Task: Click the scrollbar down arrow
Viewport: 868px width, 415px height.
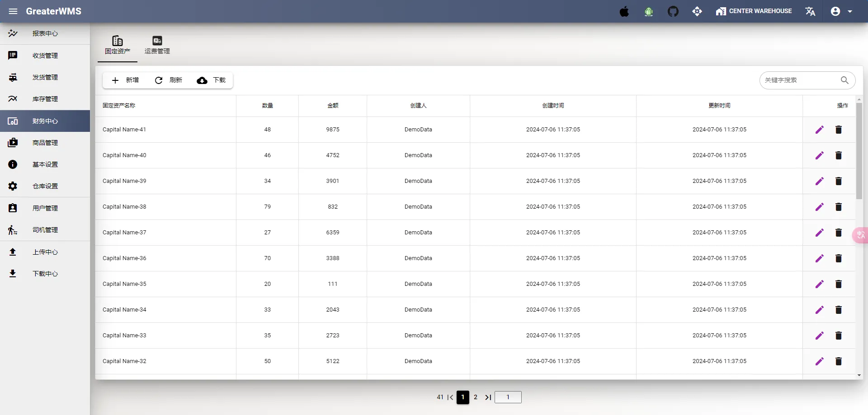Action: point(859,375)
